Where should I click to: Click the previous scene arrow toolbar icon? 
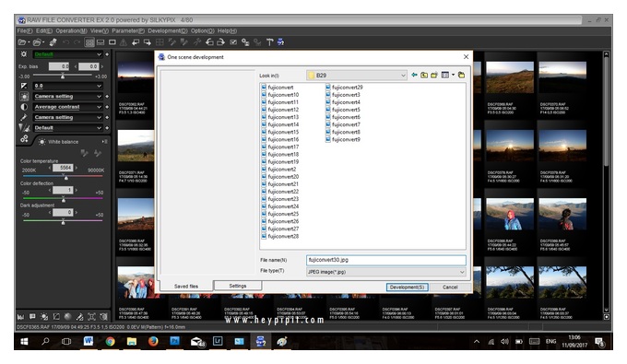pyautogui.click(x=136, y=42)
